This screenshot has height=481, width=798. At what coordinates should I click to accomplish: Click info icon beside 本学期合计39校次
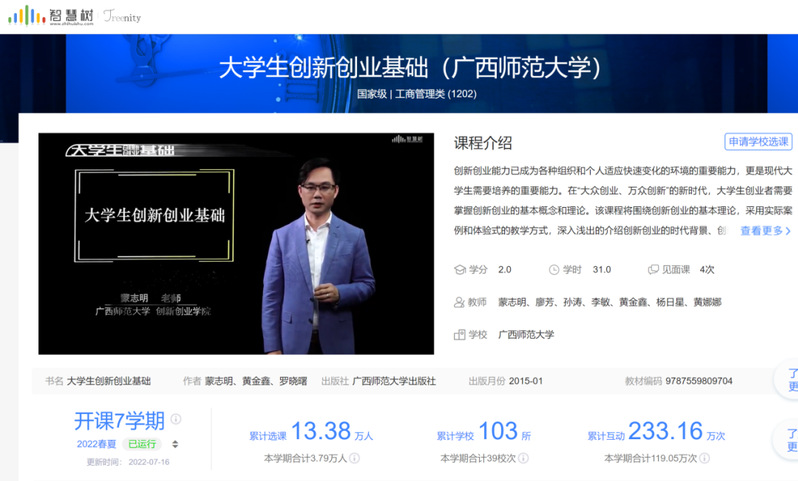pos(527,458)
